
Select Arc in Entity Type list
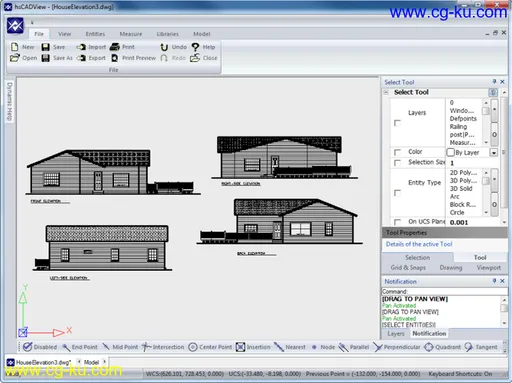coord(454,197)
